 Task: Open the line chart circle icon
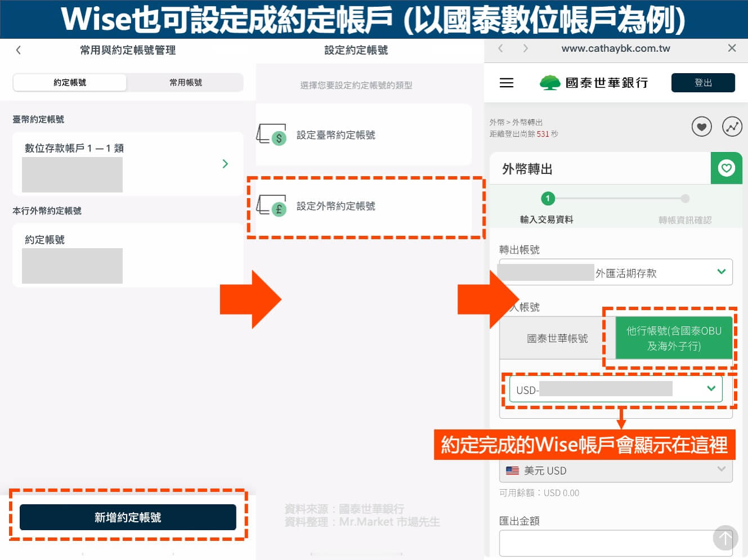[732, 127]
